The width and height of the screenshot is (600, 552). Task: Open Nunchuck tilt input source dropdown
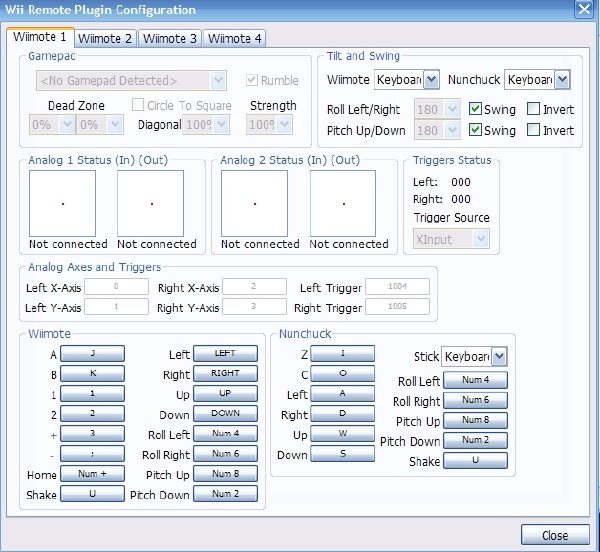[x=537, y=80]
